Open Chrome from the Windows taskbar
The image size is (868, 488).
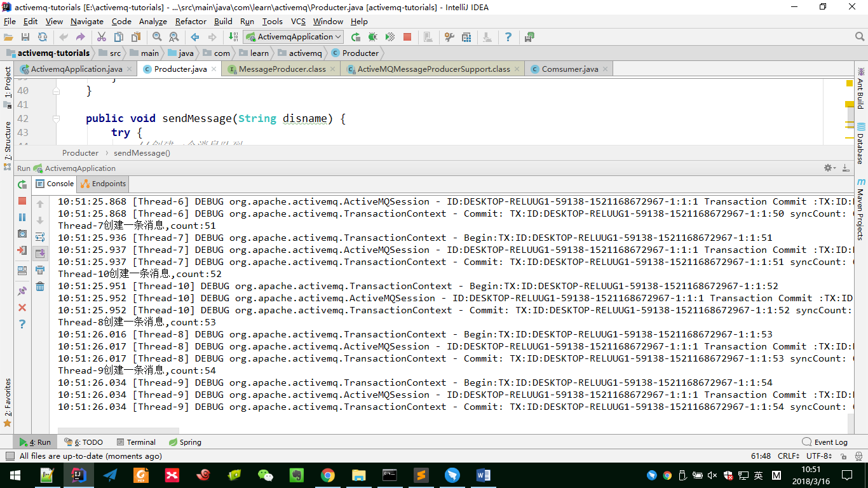click(328, 475)
